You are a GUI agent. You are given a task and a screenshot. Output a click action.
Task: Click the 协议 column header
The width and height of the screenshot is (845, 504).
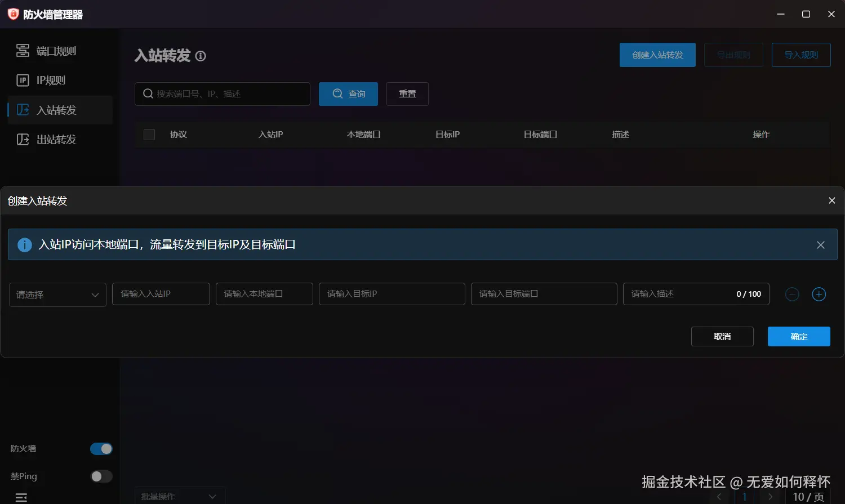(x=179, y=135)
